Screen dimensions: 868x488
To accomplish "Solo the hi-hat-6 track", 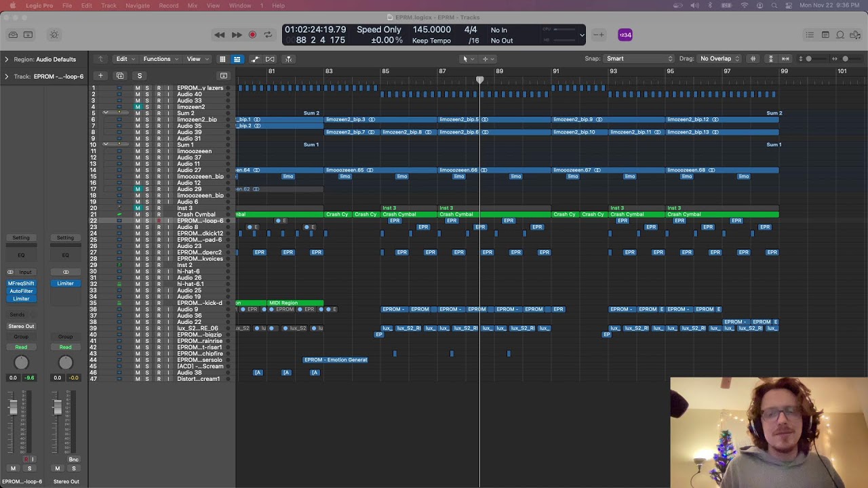I will (x=147, y=271).
